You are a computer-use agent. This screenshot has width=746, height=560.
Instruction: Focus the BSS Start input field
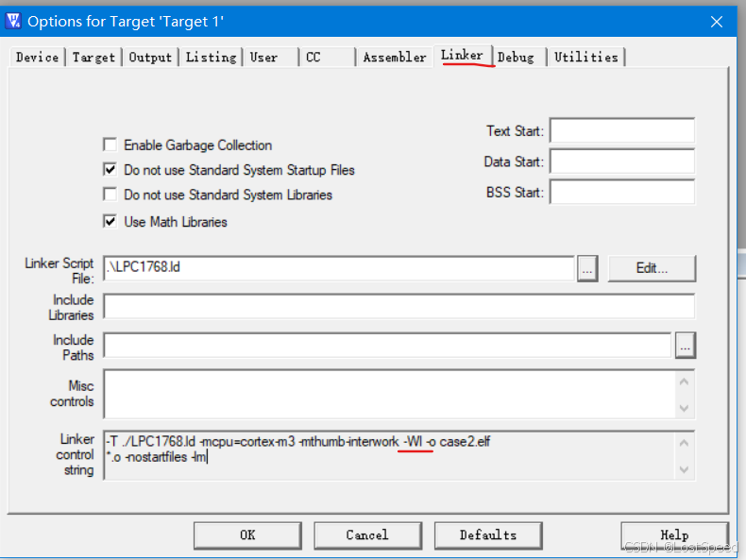point(622,192)
